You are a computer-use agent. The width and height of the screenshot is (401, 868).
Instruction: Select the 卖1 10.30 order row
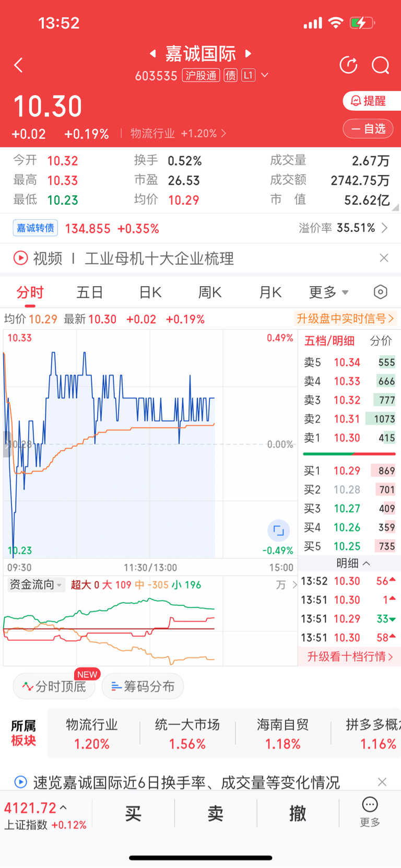[349, 438]
